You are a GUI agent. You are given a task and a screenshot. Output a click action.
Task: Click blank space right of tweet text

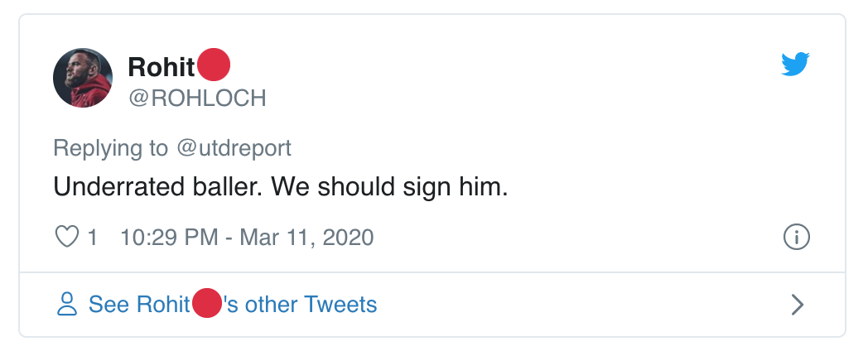click(x=663, y=188)
